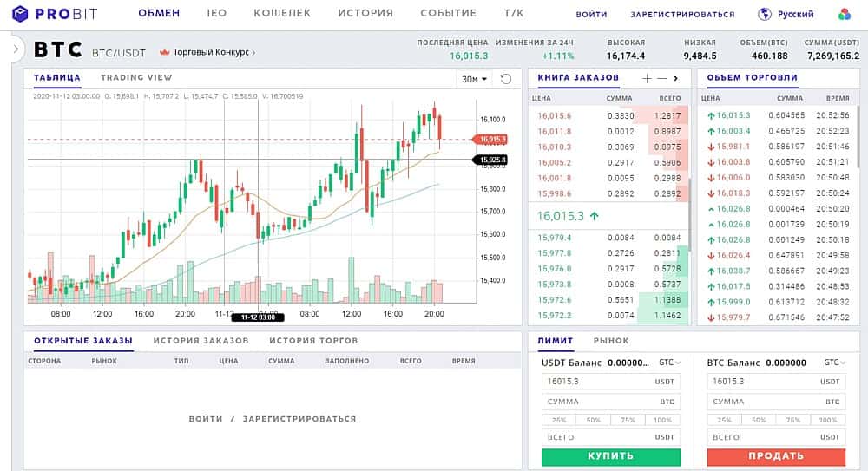Click the ProBit logo icon
This screenshot has width=868, height=471.
coord(20,14)
